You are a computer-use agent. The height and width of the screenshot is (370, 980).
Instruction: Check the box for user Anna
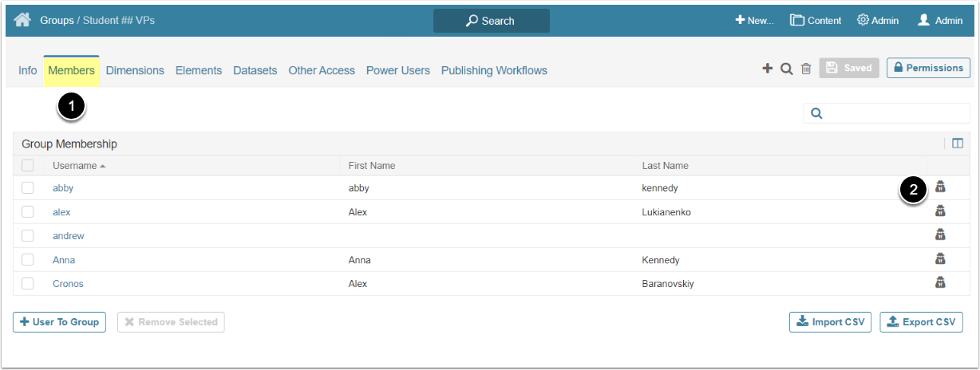pyautogui.click(x=28, y=260)
